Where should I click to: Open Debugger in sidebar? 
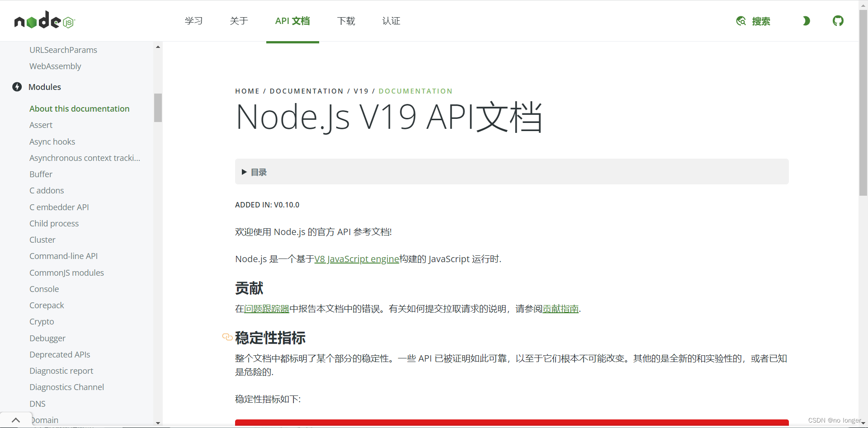click(47, 338)
